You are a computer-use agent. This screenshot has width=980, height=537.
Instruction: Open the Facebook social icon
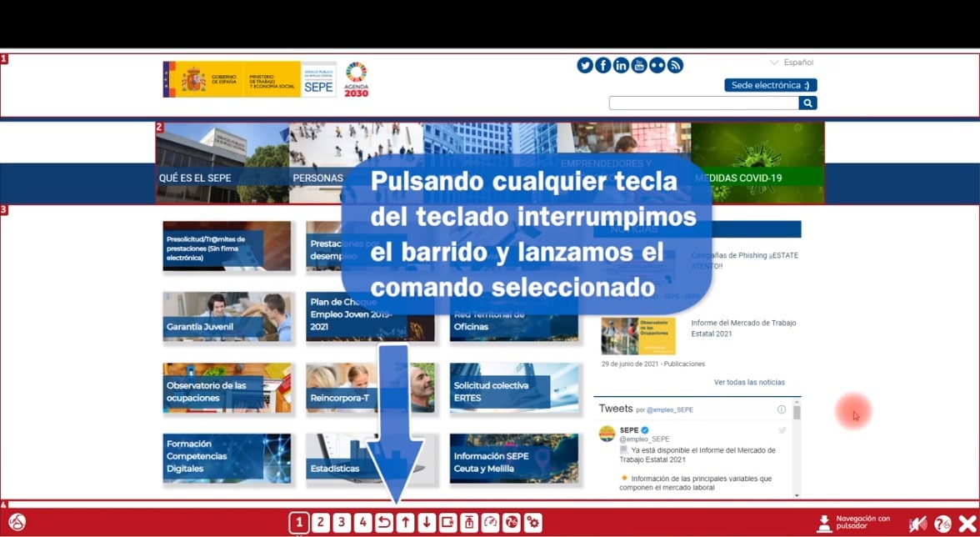(x=603, y=65)
